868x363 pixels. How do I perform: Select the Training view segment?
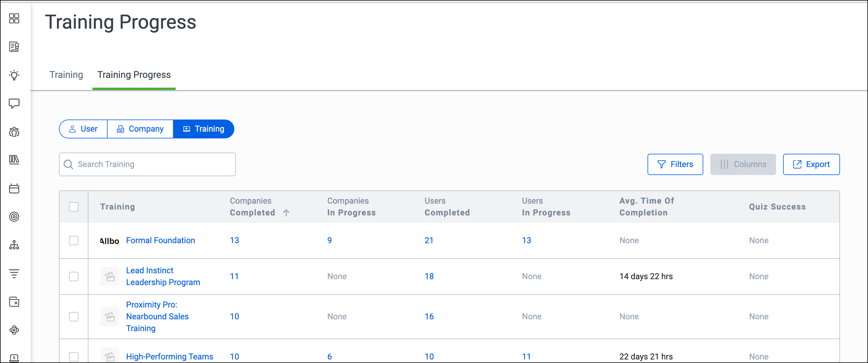coord(204,129)
